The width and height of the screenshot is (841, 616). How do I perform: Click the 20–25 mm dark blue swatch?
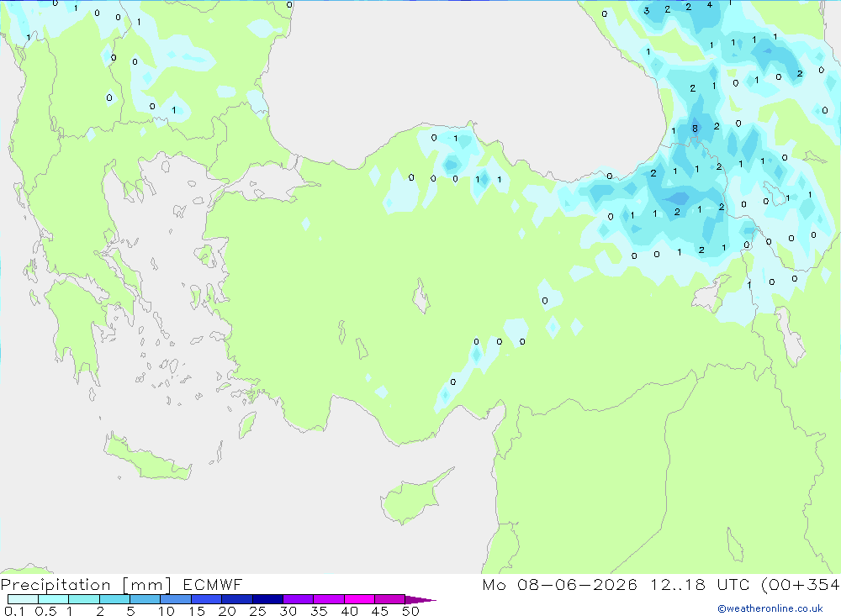point(236,599)
